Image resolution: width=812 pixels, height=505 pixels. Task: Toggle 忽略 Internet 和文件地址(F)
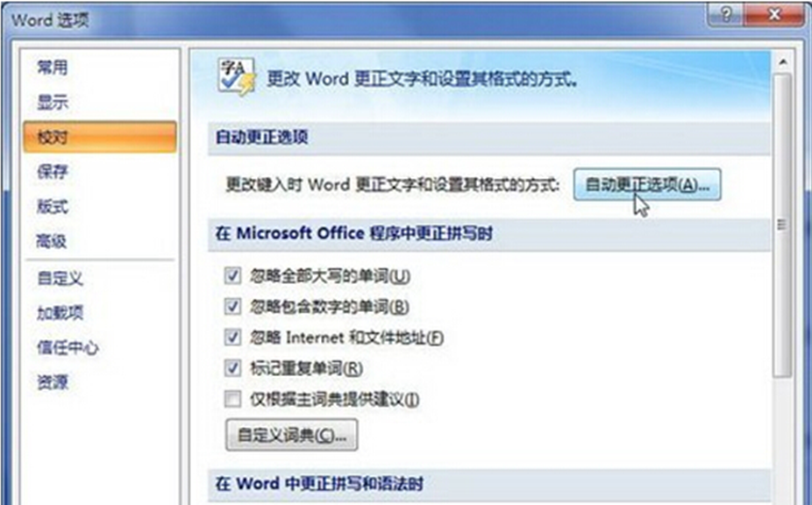pyautogui.click(x=232, y=338)
